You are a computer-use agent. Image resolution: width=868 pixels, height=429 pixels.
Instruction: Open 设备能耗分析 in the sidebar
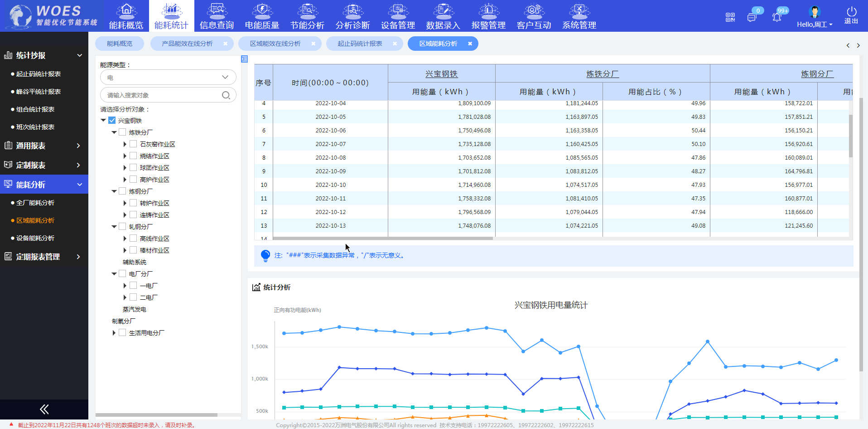click(x=35, y=238)
